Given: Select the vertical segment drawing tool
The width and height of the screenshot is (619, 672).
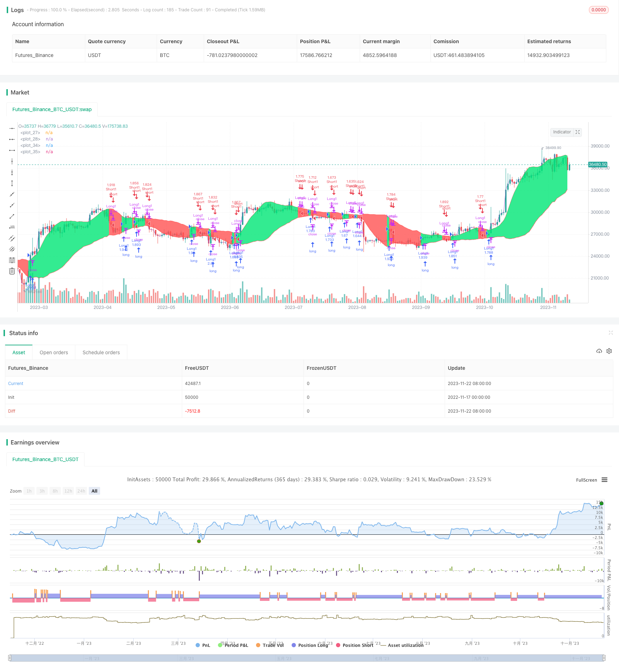Looking at the screenshot, I should point(12,183).
